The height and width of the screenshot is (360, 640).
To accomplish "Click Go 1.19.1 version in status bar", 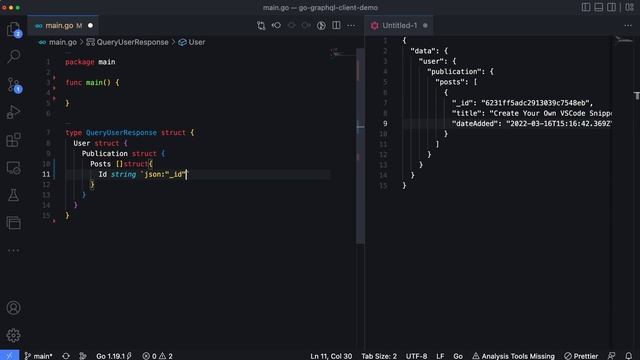I will click(x=114, y=356).
